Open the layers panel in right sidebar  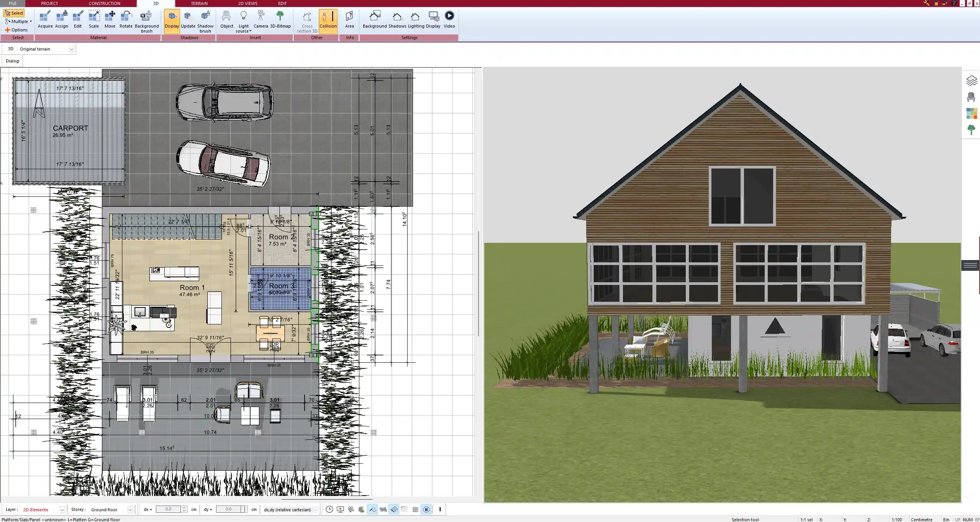point(971,81)
